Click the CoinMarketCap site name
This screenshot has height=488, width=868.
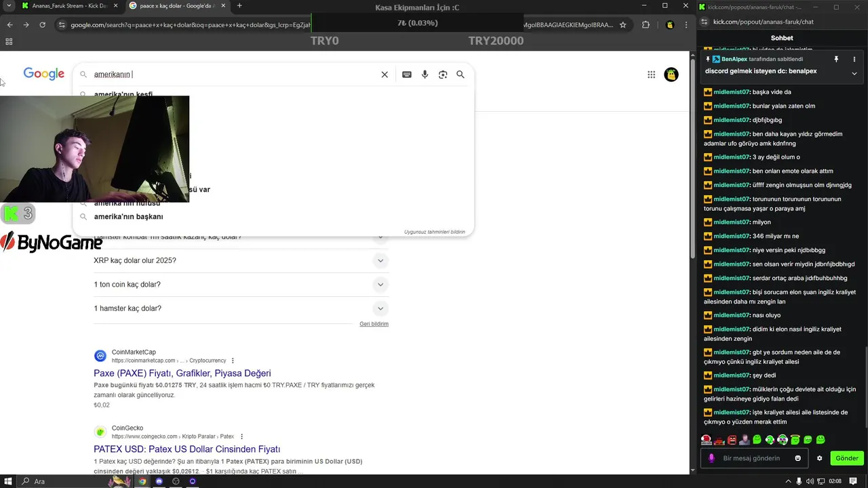click(134, 352)
